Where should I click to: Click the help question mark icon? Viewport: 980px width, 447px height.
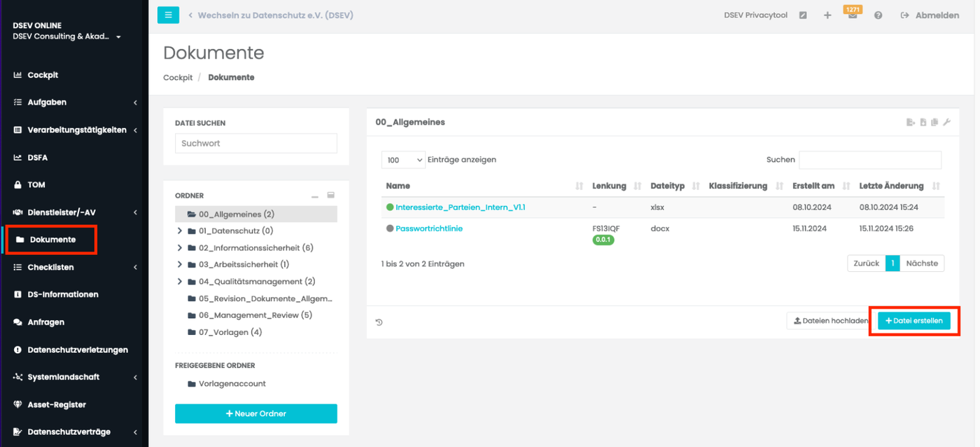click(878, 15)
